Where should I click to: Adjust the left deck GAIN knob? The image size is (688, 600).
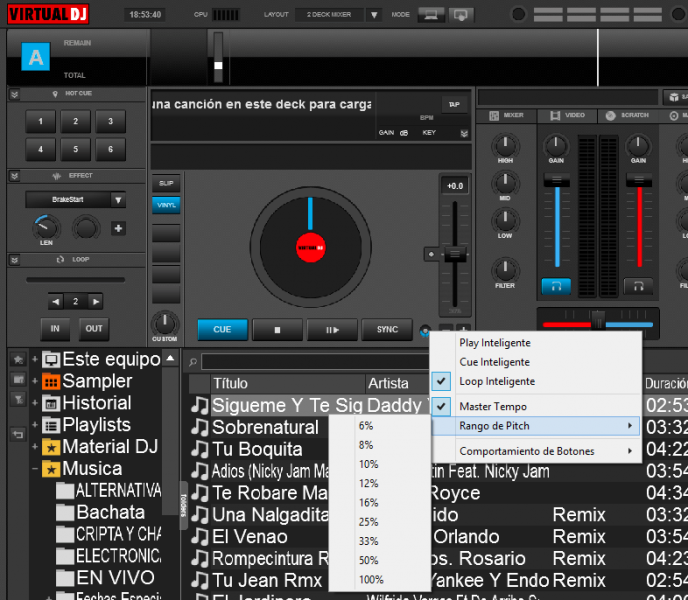(x=556, y=145)
